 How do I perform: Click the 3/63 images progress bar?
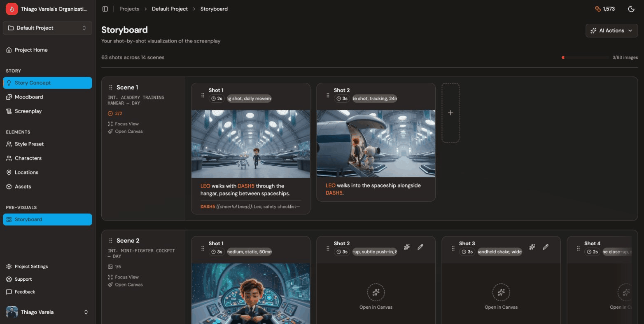click(x=586, y=58)
